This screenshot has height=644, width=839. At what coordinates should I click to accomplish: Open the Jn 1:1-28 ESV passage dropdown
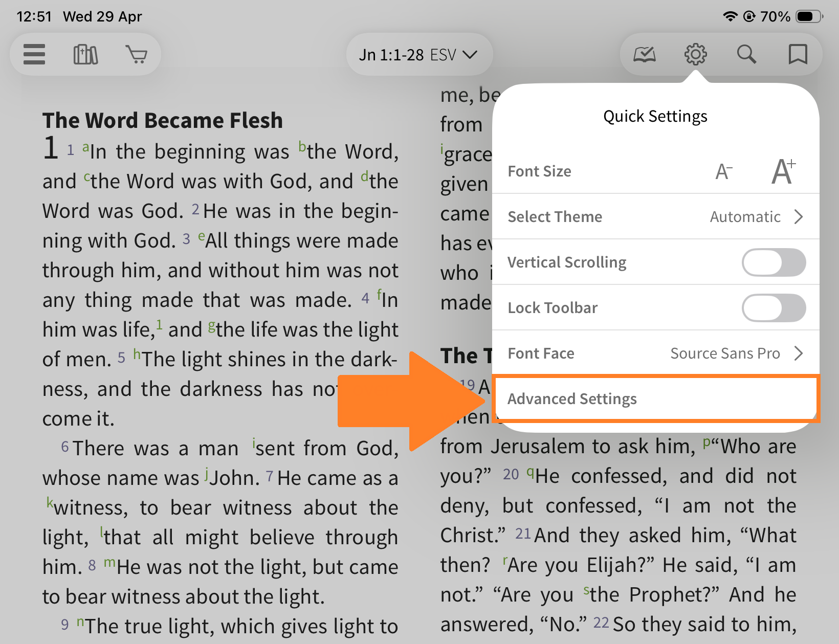[x=418, y=55]
